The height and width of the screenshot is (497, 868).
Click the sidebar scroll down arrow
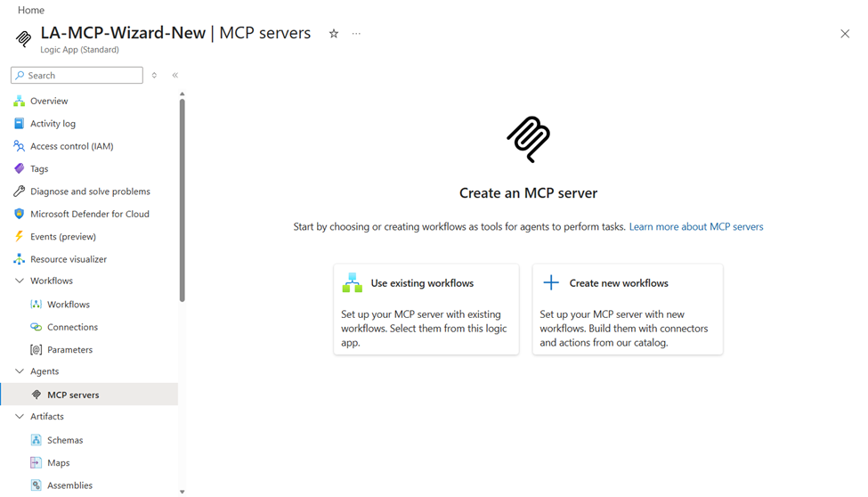pos(183,492)
